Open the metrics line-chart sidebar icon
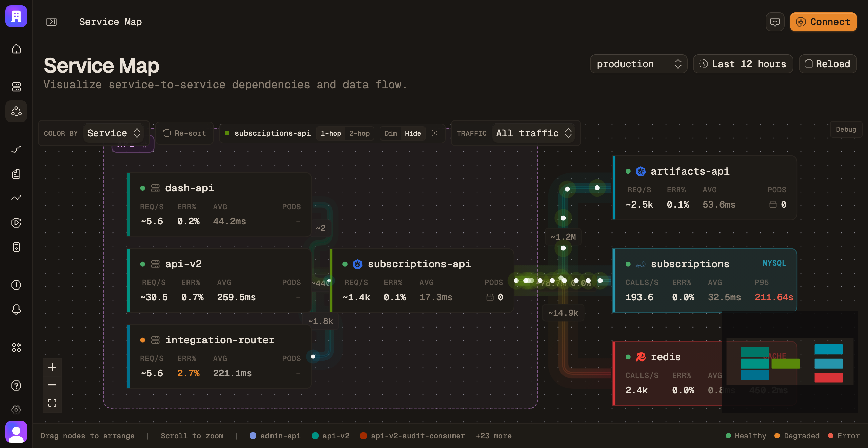The height and width of the screenshot is (448, 868). pos(16,198)
